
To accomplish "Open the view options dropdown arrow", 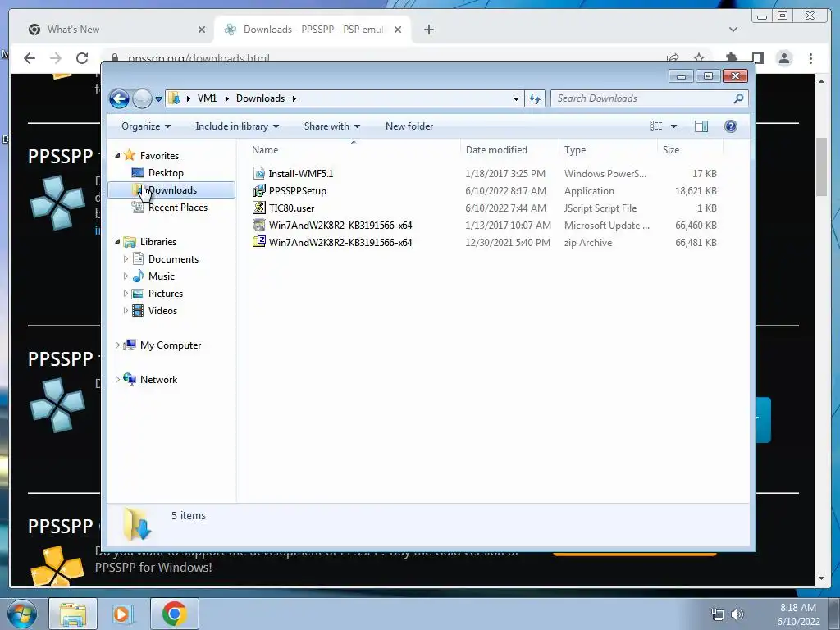I will pos(674,126).
